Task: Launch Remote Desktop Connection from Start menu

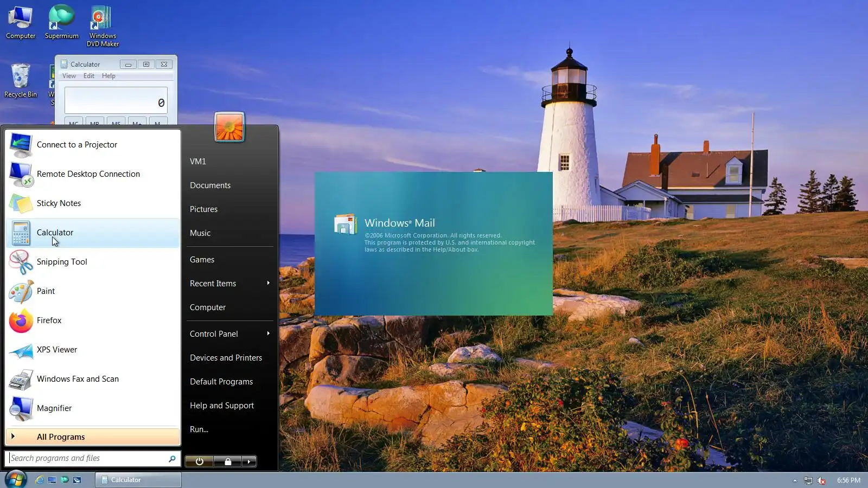Action: click(93, 174)
